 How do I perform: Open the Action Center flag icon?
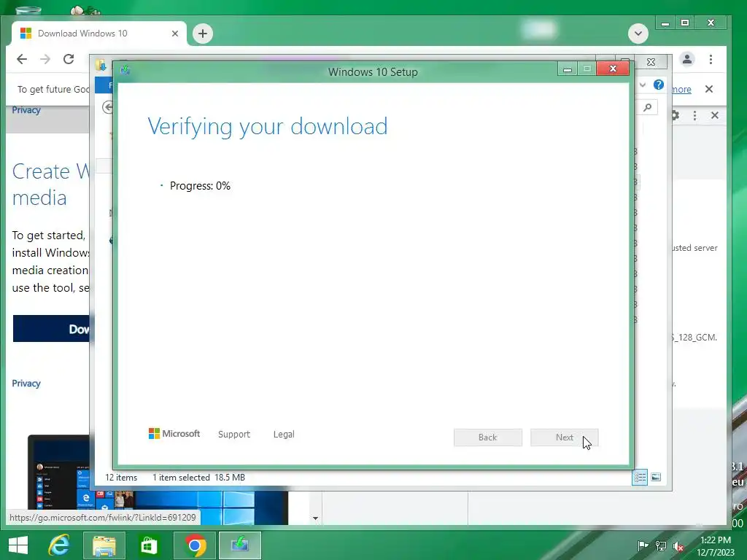click(643, 545)
